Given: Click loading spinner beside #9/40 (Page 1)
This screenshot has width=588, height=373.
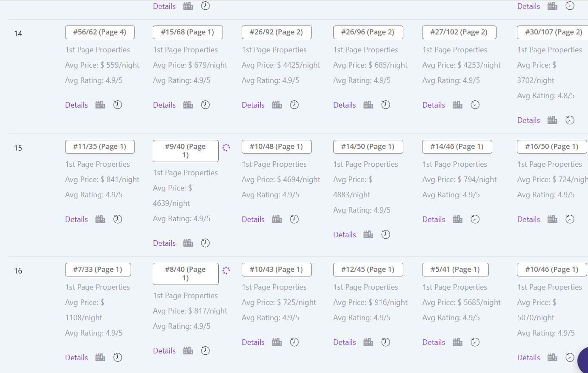Looking at the screenshot, I should click(226, 147).
